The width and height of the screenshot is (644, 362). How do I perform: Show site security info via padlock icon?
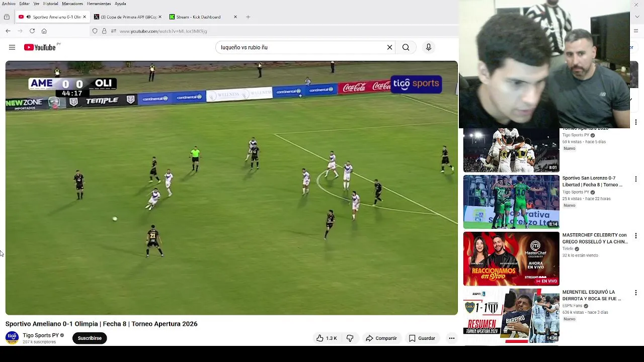click(x=104, y=31)
